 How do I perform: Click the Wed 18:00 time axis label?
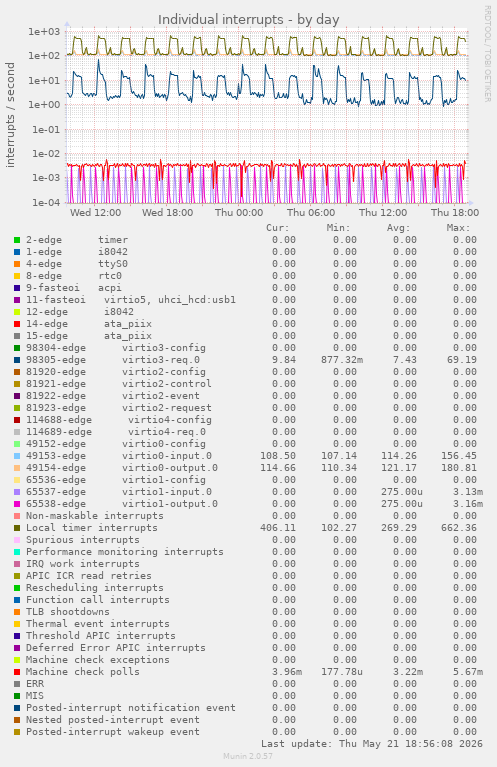(167, 212)
